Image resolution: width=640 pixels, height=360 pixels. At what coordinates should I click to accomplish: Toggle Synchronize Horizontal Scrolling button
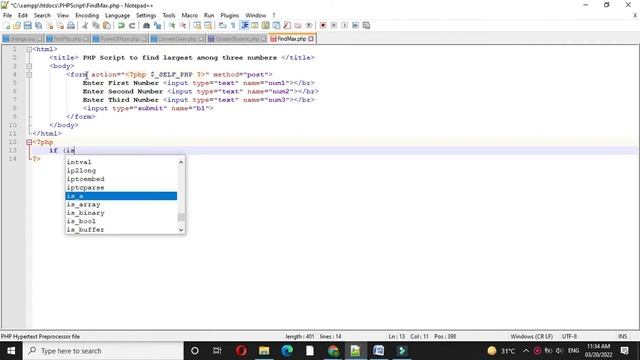208,25
